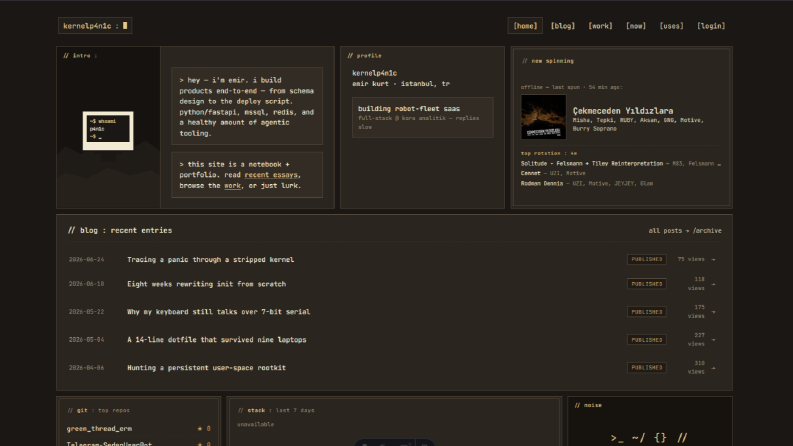Click the '{}' braces glyph in noise panel
Screen dimensions: 793x446
coord(660,438)
